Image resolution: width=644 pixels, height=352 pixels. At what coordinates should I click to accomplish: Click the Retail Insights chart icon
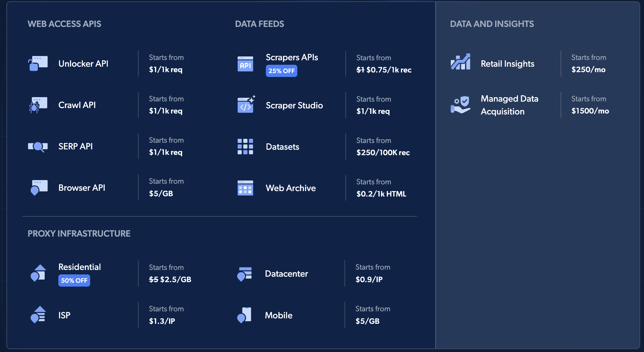[461, 62]
